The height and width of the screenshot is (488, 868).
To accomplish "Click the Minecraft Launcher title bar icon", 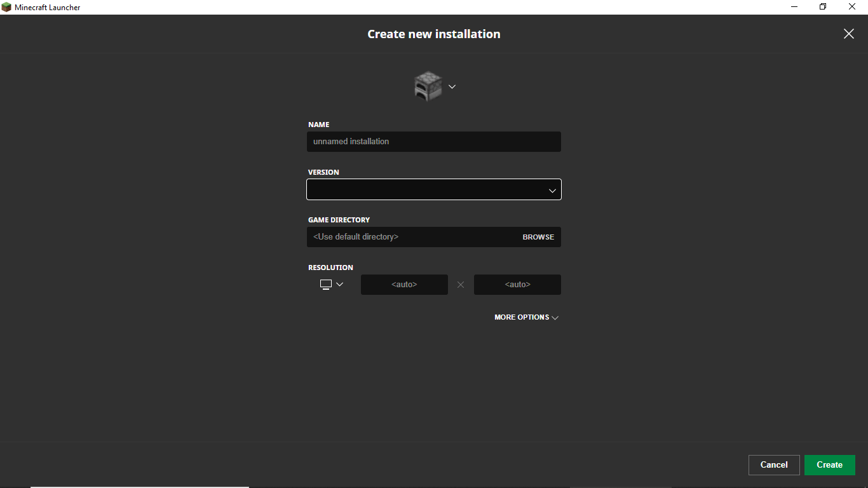I will pos(6,7).
